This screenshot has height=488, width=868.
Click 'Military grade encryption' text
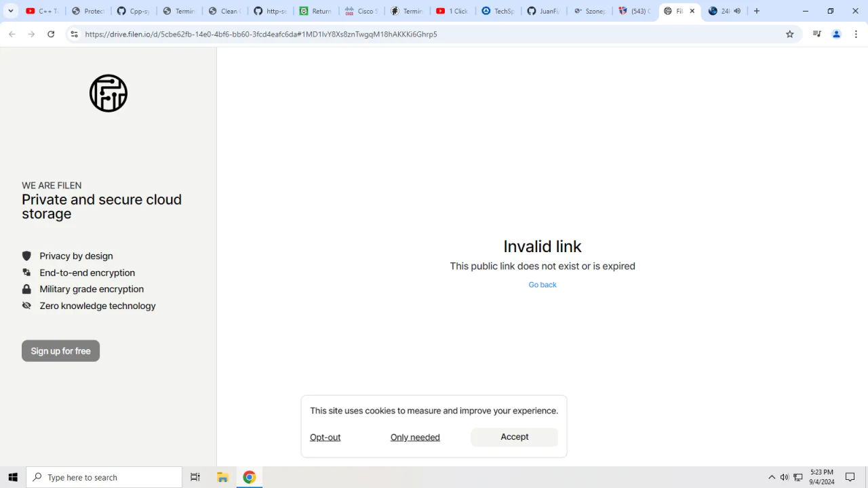pos(92,289)
